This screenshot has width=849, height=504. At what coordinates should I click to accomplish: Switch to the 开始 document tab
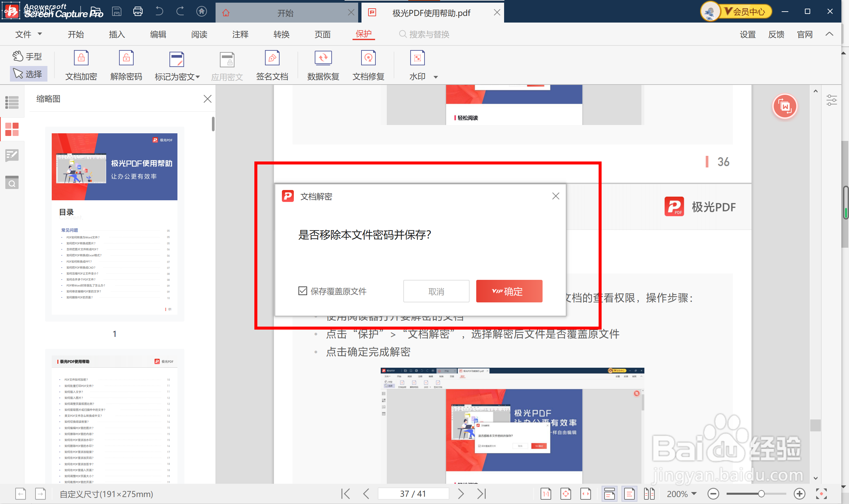pyautogui.click(x=286, y=13)
